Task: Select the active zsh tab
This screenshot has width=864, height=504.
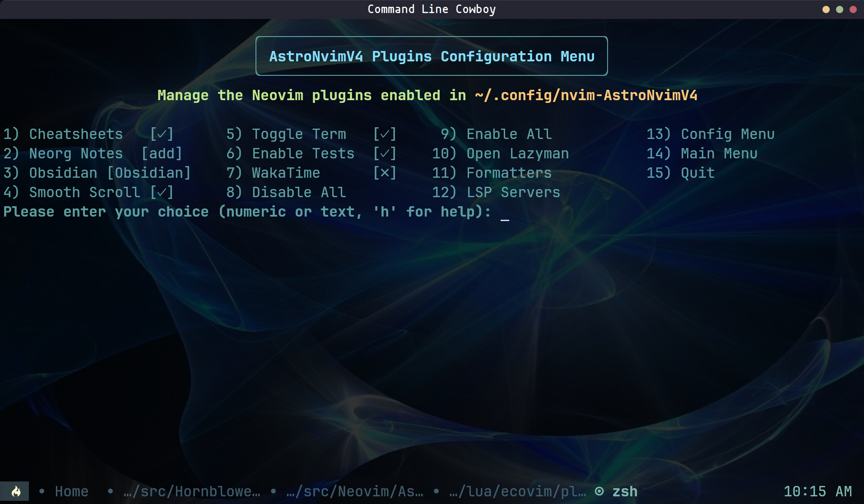Action: click(625, 491)
